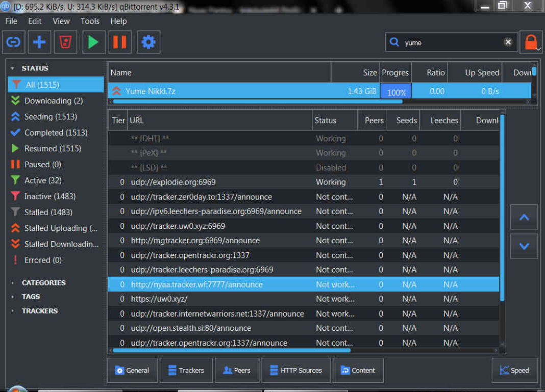The height and width of the screenshot is (392, 545).
Task: Expand the TRACKERS section in the sidebar
Action: (13, 311)
